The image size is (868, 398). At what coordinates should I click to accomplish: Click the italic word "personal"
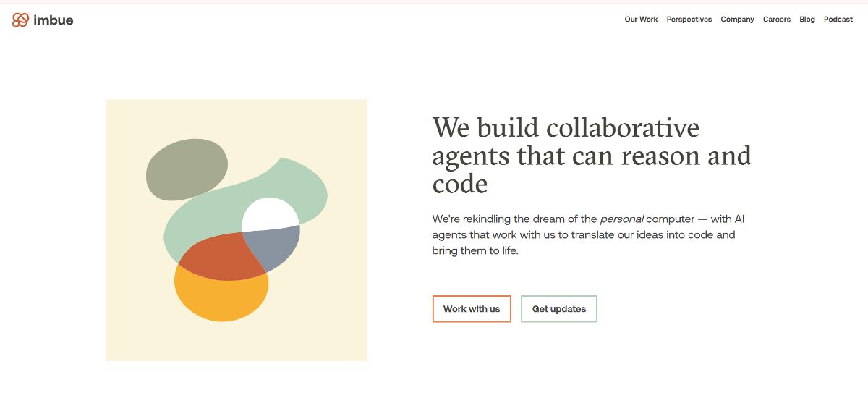(621, 219)
